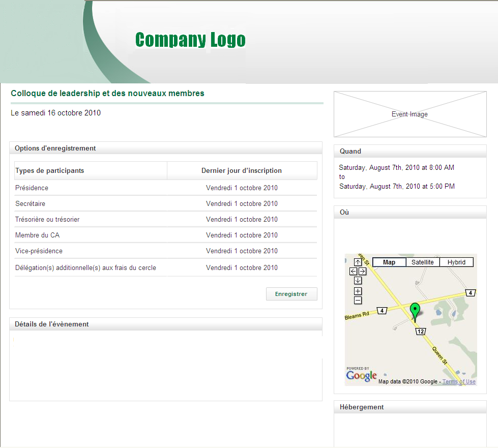
Task: Pan the map up with arrow
Action: (358, 262)
